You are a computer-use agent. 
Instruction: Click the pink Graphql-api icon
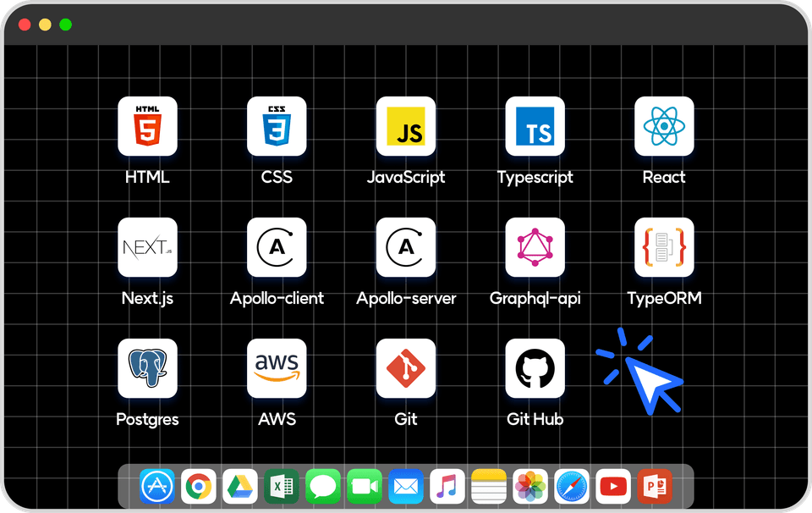tap(535, 247)
